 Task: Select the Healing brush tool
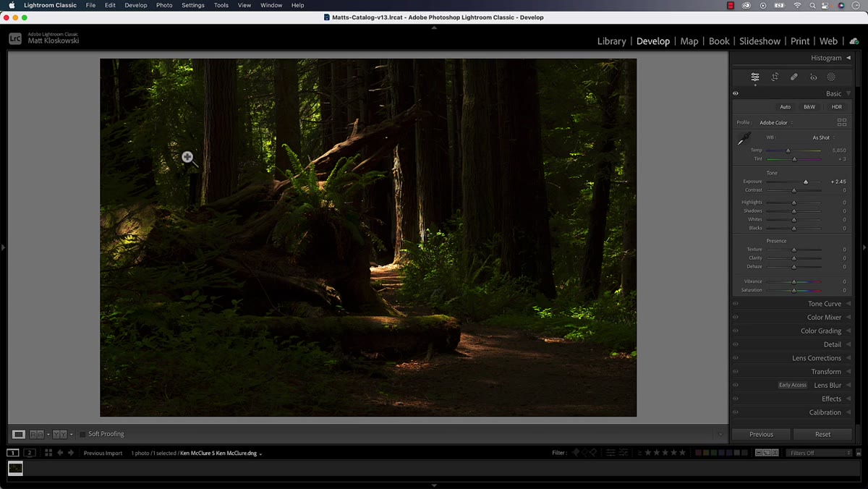click(x=793, y=77)
